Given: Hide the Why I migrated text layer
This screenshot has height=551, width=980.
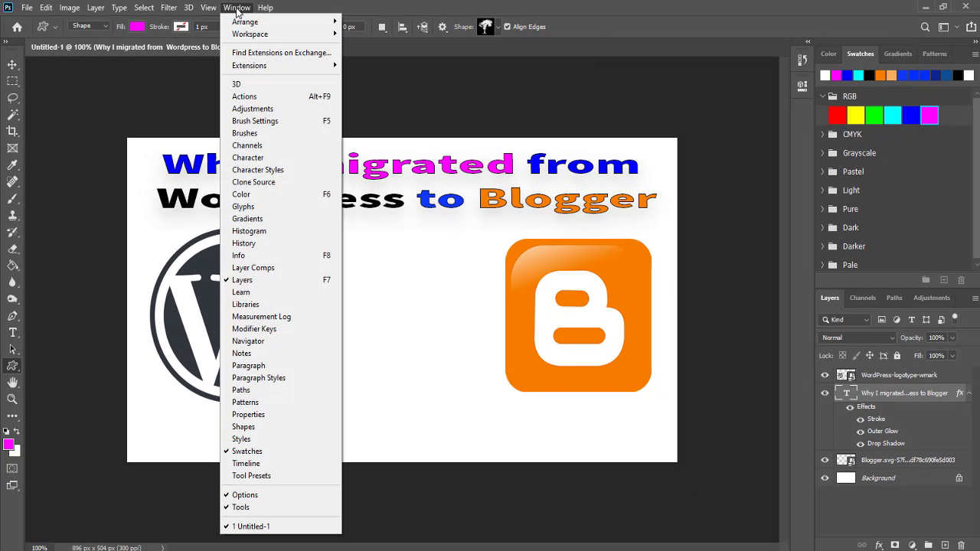Looking at the screenshot, I should tap(825, 393).
